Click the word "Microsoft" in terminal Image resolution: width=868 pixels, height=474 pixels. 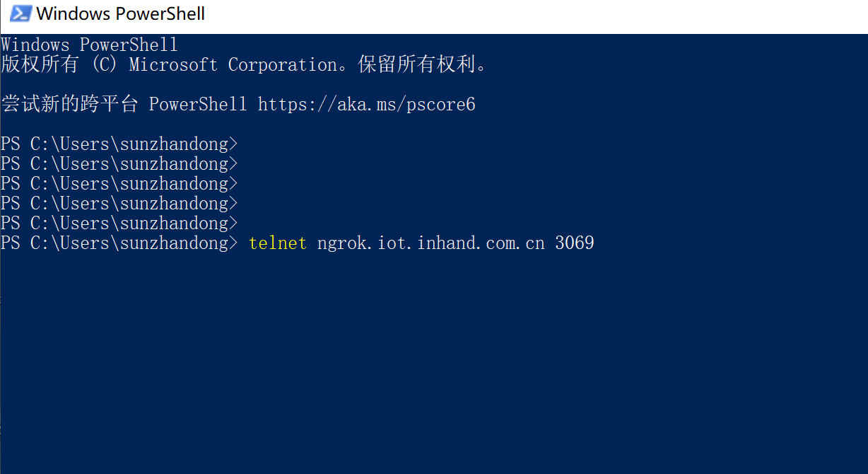[173, 64]
